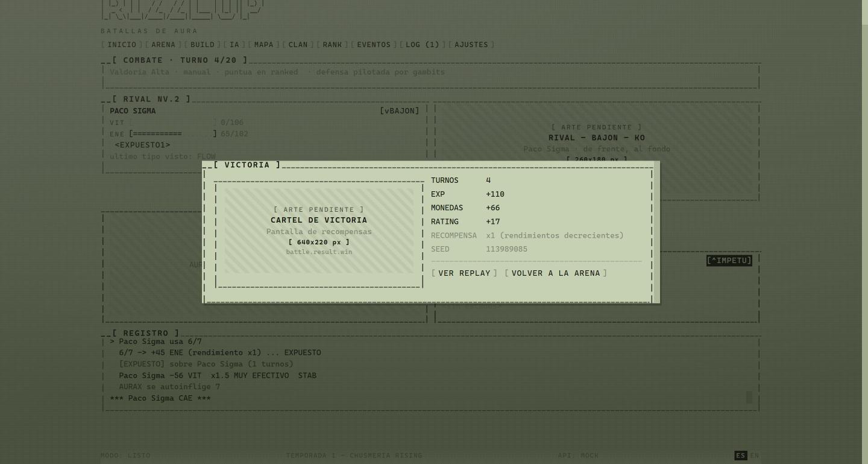
Task: Open the CLAN page
Action: click(298, 45)
